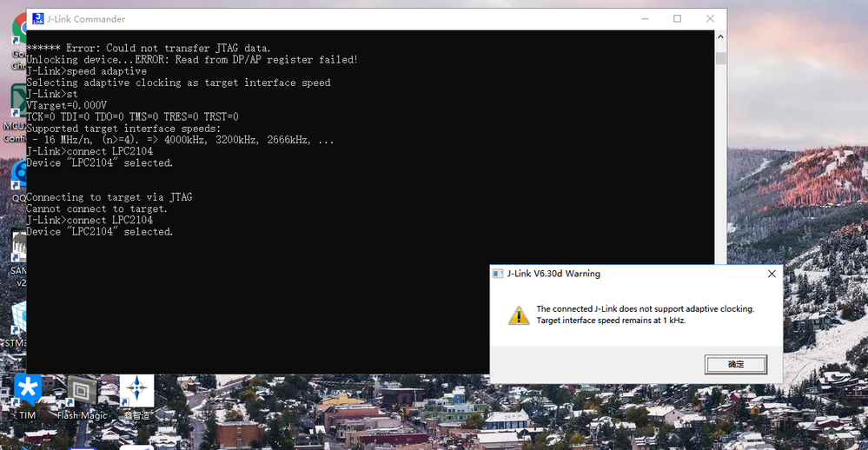Click "Connecting to target via JTAG" line
Screen dimensions: 868x450
pos(109,197)
